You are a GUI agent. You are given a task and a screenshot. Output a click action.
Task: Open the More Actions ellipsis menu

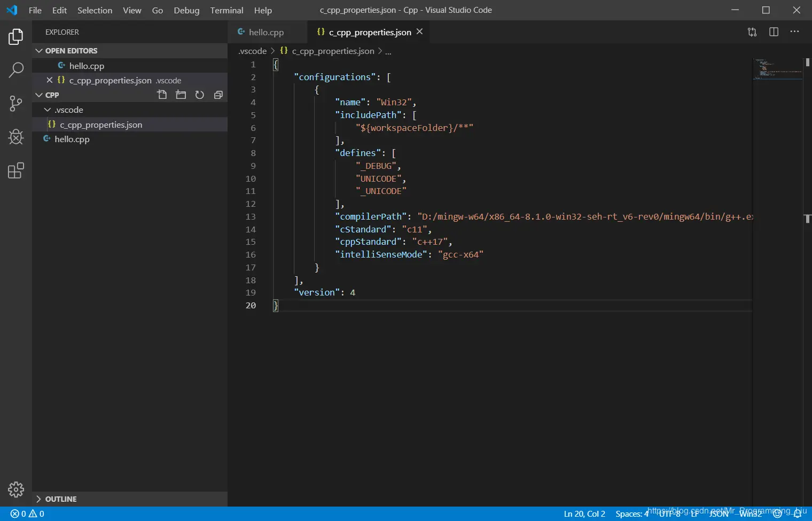795,32
